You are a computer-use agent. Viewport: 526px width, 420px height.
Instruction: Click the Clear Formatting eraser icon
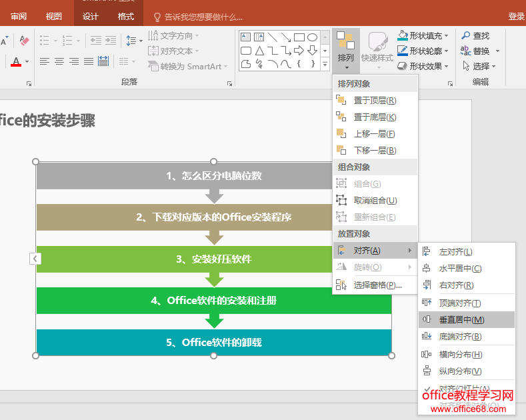coord(24,41)
